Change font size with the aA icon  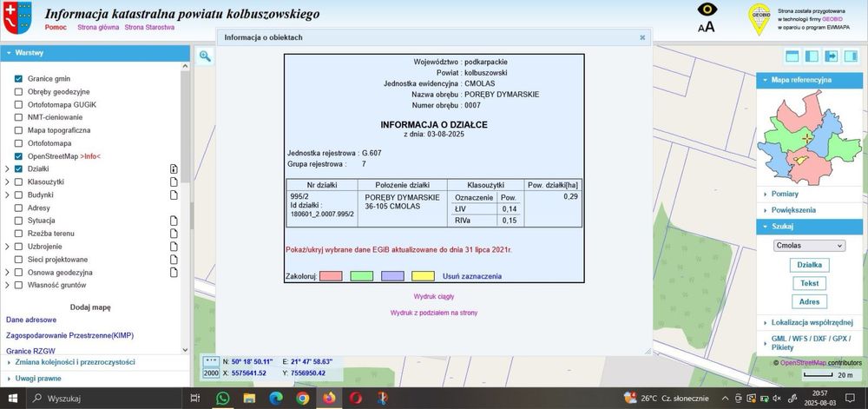click(x=707, y=27)
